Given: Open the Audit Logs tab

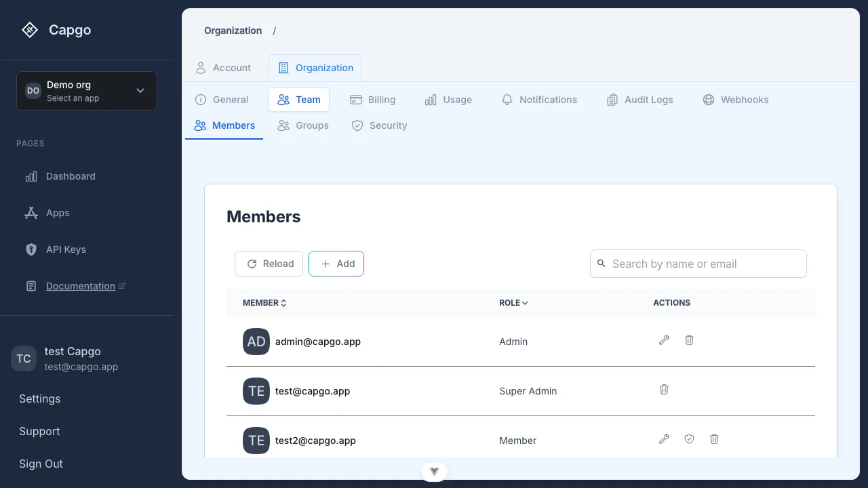Looking at the screenshot, I should 639,100.
